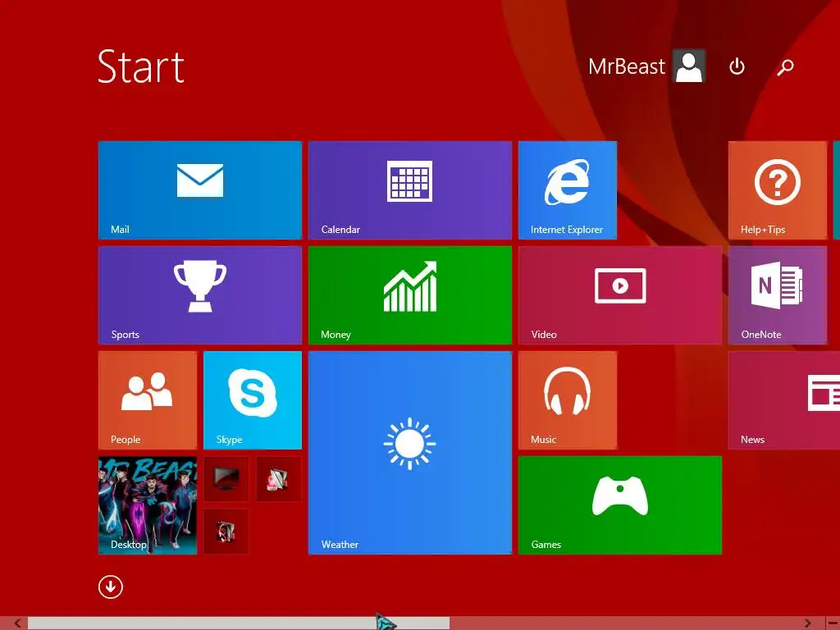Click the horizontal scrollbar thumb
The height and width of the screenshot is (630, 840).
coord(239,623)
